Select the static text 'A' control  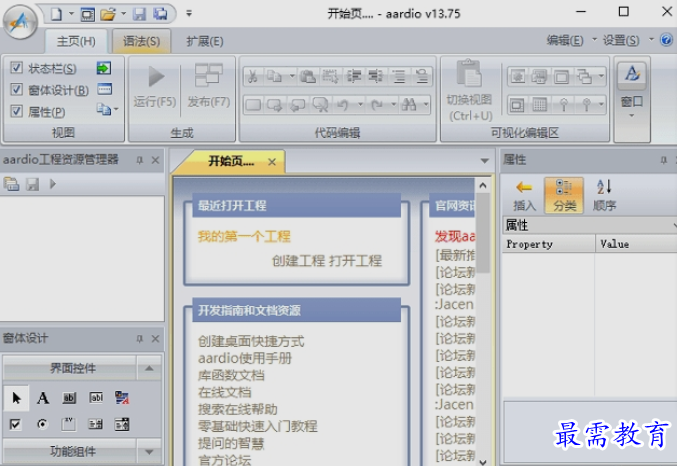coord(42,398)
